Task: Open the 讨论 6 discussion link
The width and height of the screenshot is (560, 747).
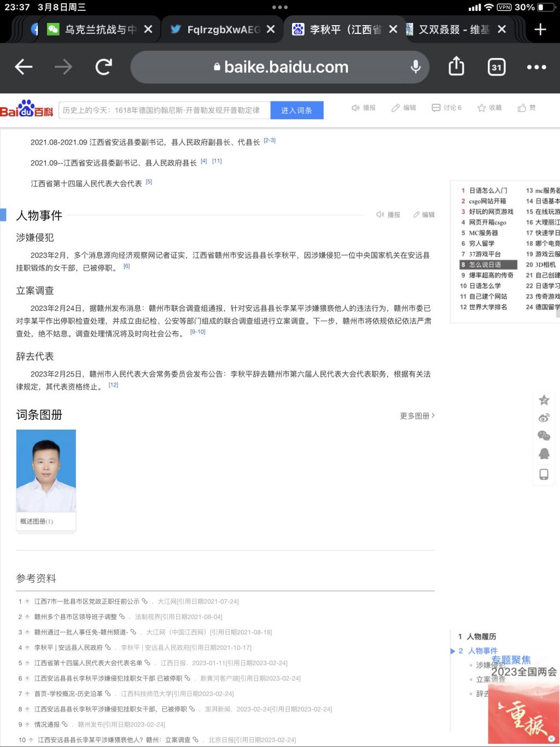Action: pos(447,108)
